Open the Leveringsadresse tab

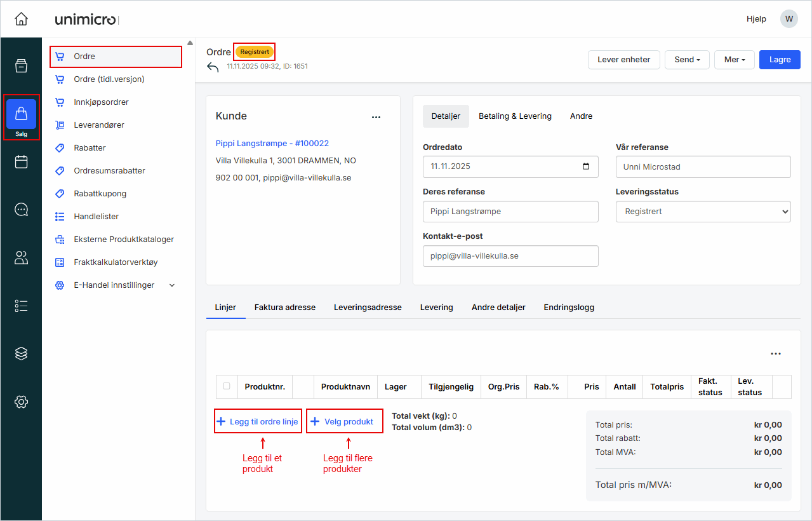(368, 307)
